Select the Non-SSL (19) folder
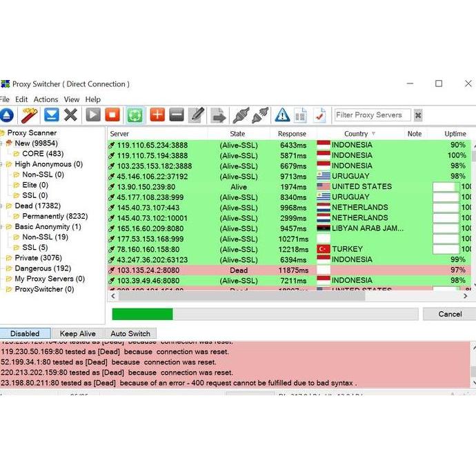This screenshot has height=476, width=476. [46, 237]
